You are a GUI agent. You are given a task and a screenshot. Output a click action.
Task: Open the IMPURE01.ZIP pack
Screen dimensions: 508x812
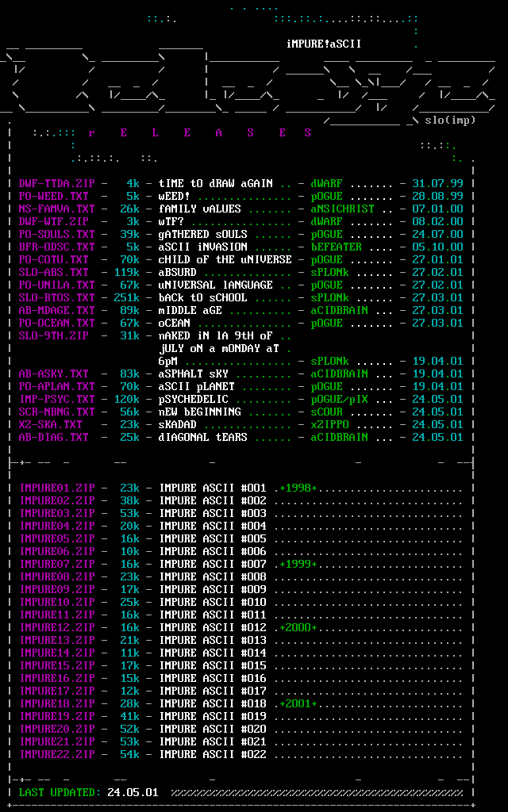pyautogui.click(x=56, y=488)
